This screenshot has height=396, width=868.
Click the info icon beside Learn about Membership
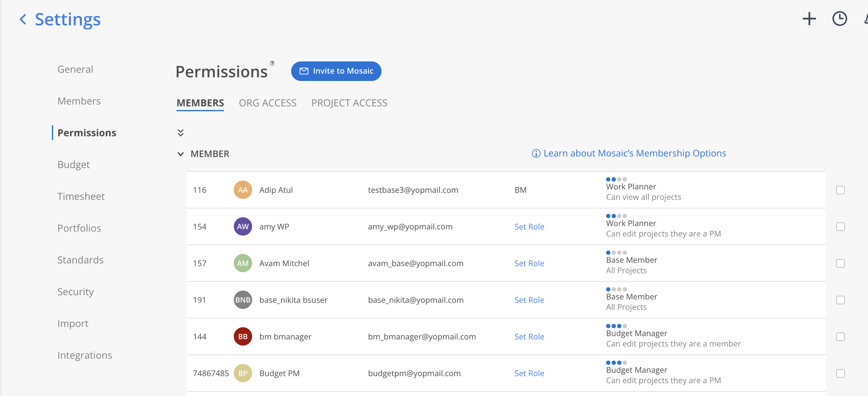pyautogui.click(x=536, y=153)
